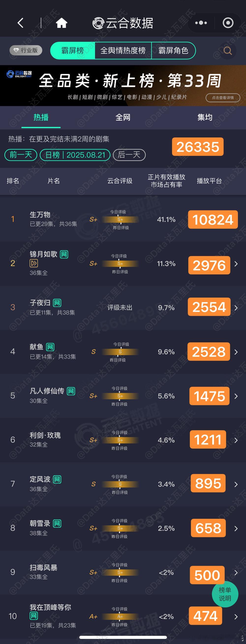The image size is (246, 644).
Task: Switch to the 全舆情热度榜 segment
Action: [x=123, y=50]
